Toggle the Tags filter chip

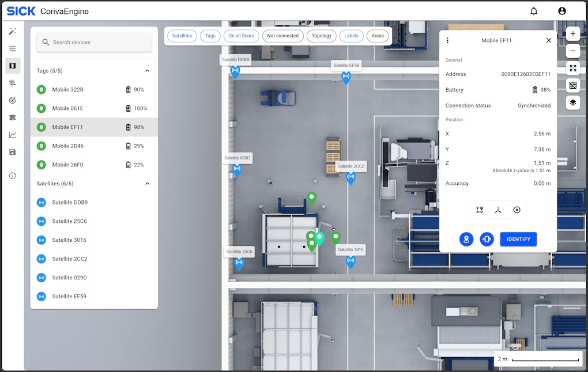click(210, 36)
